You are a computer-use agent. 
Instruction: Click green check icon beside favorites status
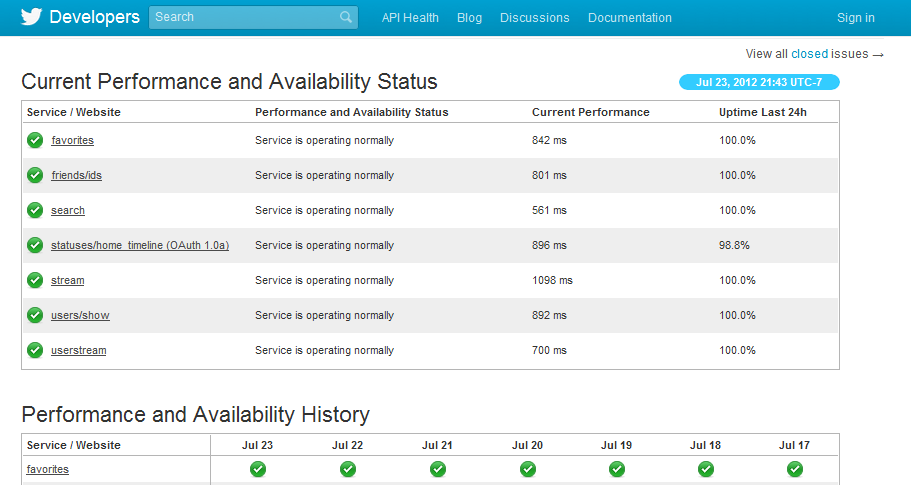[x=35, y=140]
